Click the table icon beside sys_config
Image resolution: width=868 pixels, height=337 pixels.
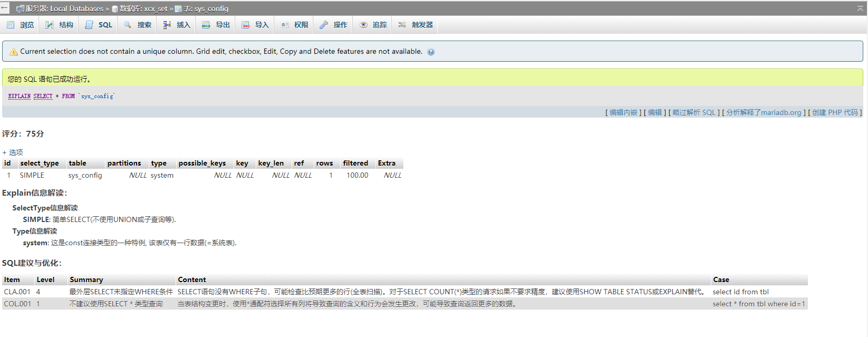178,9
